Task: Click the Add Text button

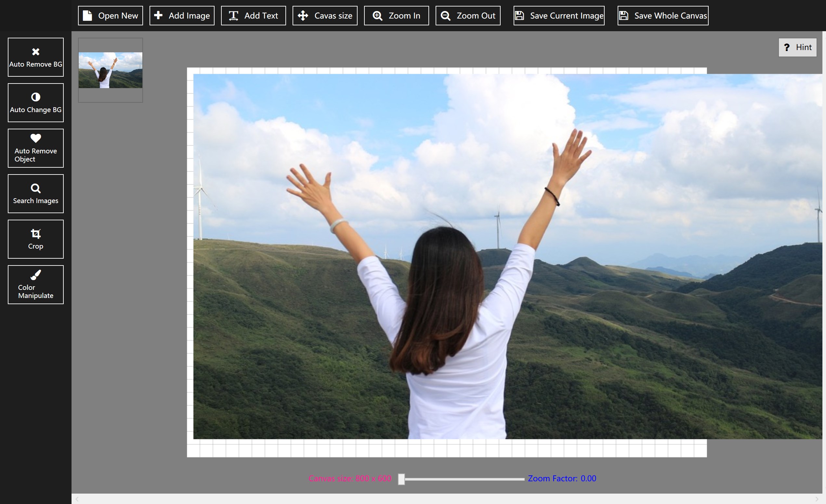Action: tap(253, 16)
